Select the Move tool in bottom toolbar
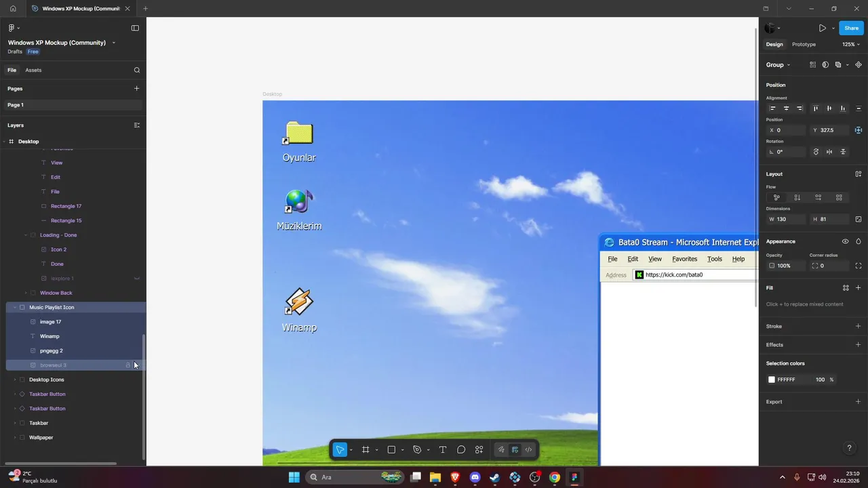Screen dimensions: 868x488 tap(340, 449)
